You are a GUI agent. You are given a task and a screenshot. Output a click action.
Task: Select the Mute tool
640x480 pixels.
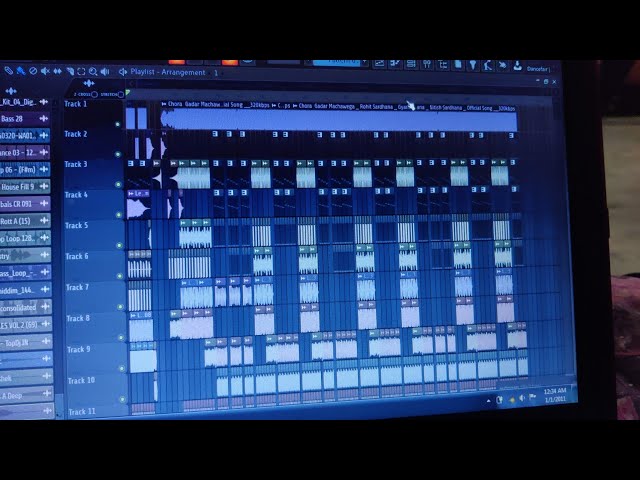45,71
